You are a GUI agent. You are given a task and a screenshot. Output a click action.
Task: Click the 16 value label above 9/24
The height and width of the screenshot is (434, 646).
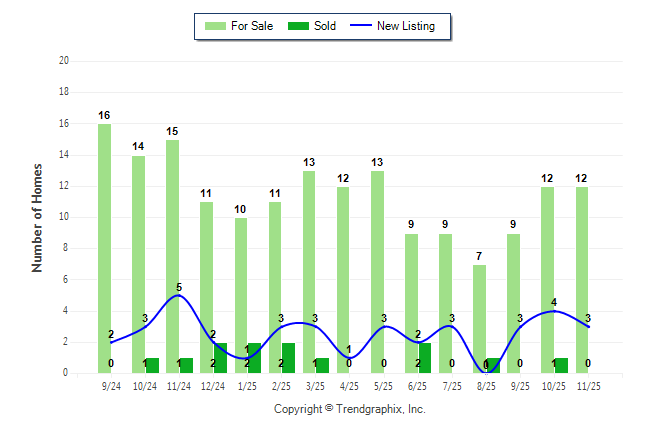104,116
